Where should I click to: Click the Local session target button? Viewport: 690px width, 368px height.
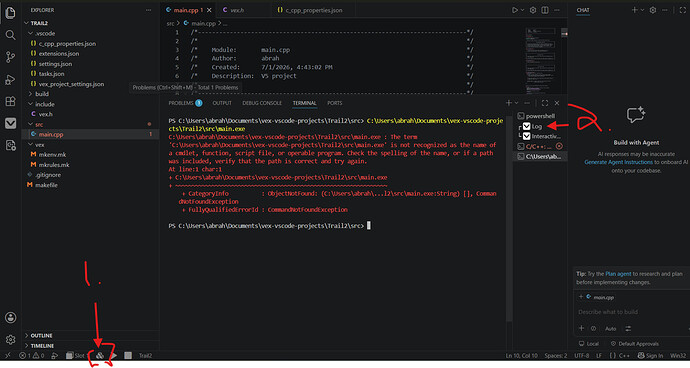click(x=588, y=343)
